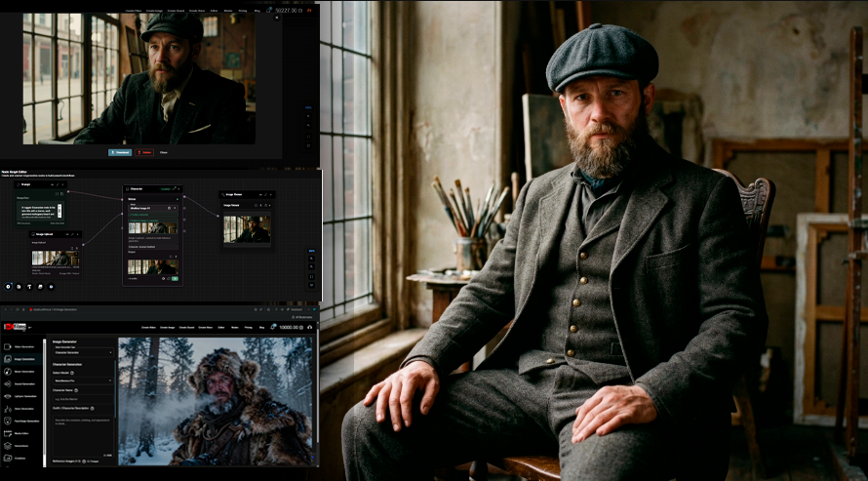The image size is (868, 481).
Task: Click the edit pencil on the Image Viewer node header
Action: 265,195
